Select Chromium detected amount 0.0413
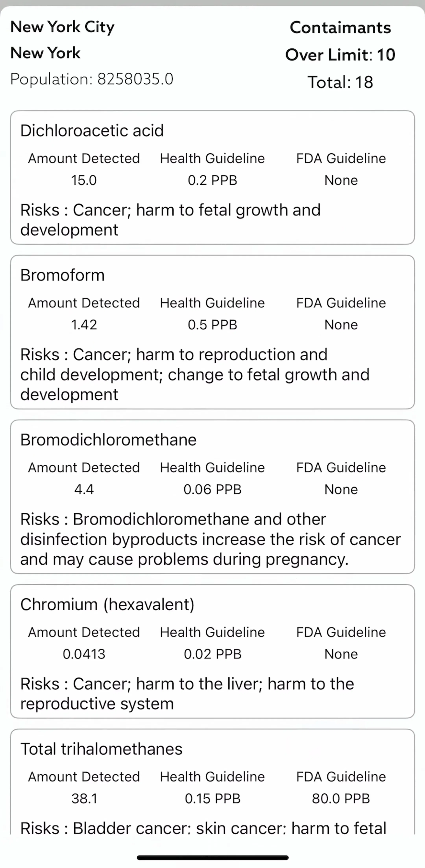Viewport: 425px width, 868px height. pos(84,654)
